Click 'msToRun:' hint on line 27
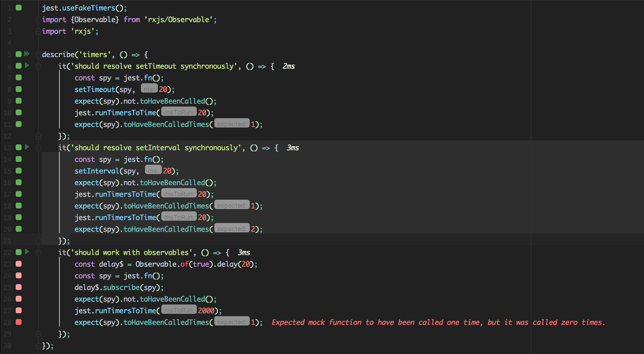The height and width of the screenshot is (354, 644). click(179, 310)
